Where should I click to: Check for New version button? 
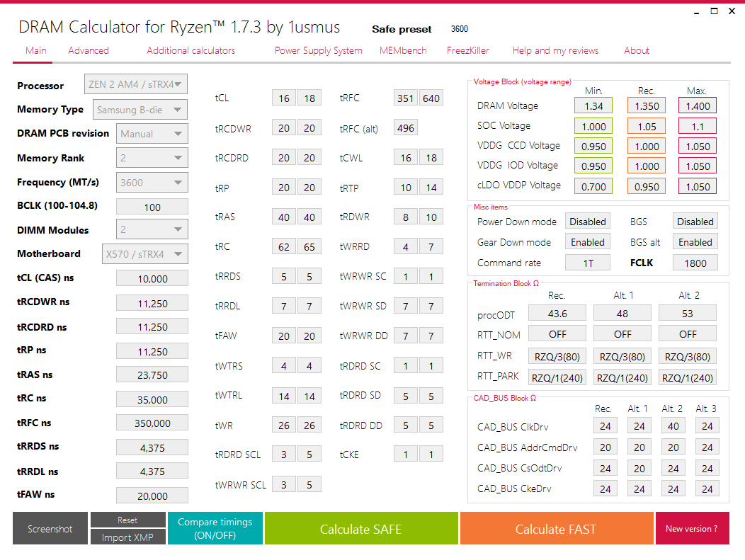(693, 528)
